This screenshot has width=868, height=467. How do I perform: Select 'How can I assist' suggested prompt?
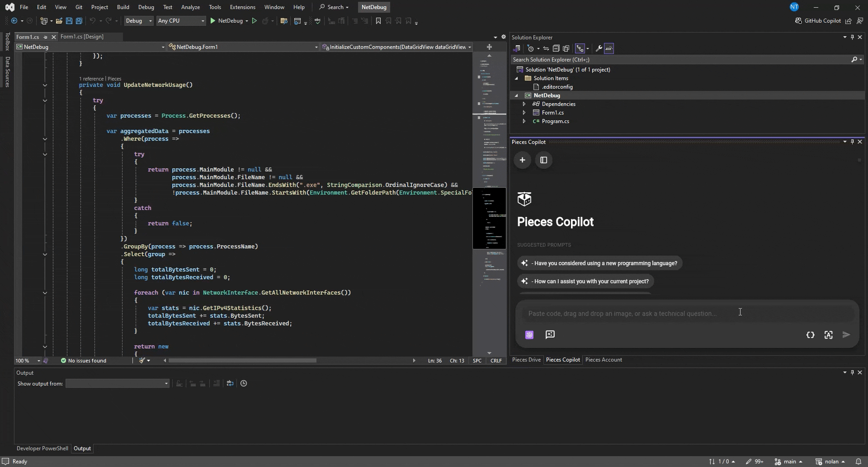point(586,281)
